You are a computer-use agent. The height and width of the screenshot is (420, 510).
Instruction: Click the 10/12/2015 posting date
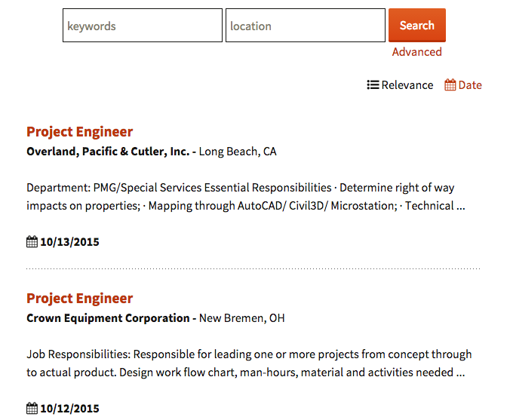[69, 409]
